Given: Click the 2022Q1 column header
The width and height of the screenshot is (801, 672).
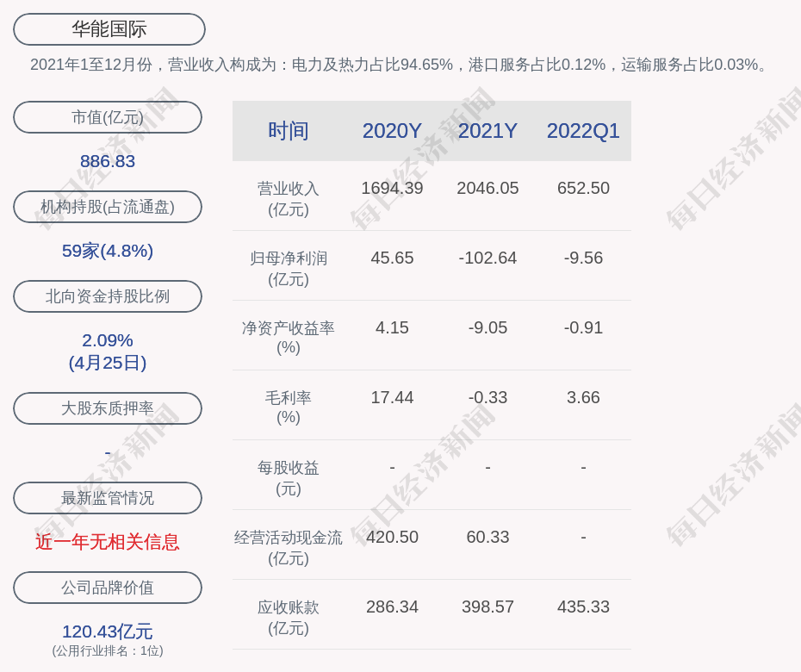Looking at the screenshot, I should 583,131.
